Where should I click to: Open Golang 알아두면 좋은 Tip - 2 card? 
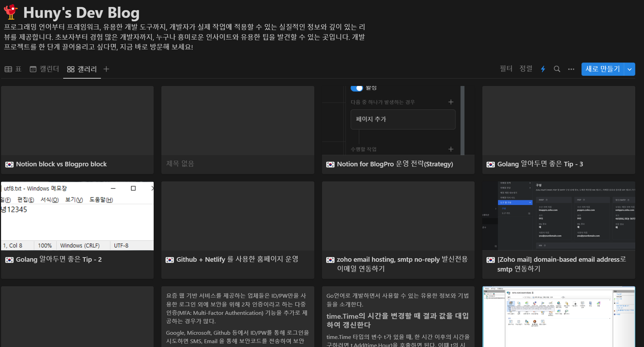[x=77, y=230]
